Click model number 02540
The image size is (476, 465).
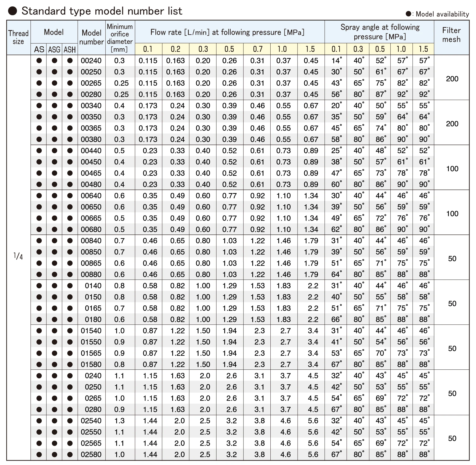[91, 421]
